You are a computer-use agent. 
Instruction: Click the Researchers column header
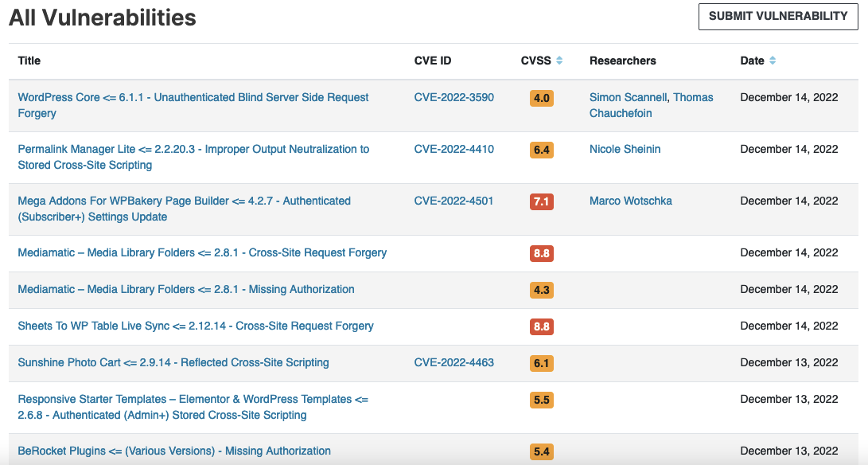(623, 61)
